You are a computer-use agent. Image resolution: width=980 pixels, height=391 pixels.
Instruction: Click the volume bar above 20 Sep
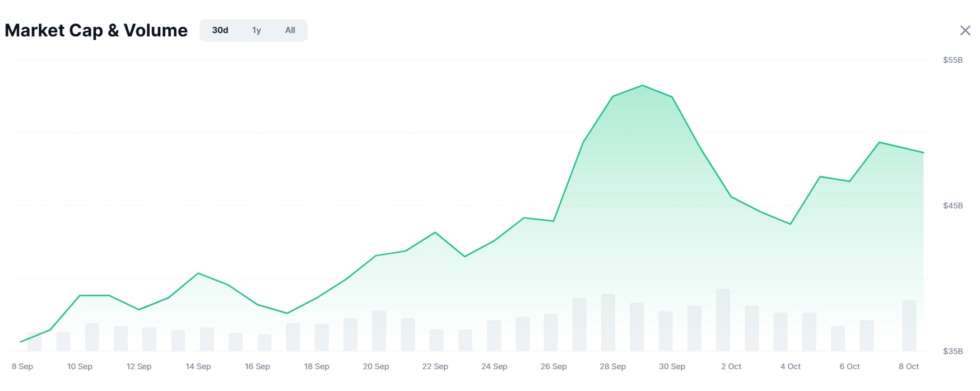379,331
